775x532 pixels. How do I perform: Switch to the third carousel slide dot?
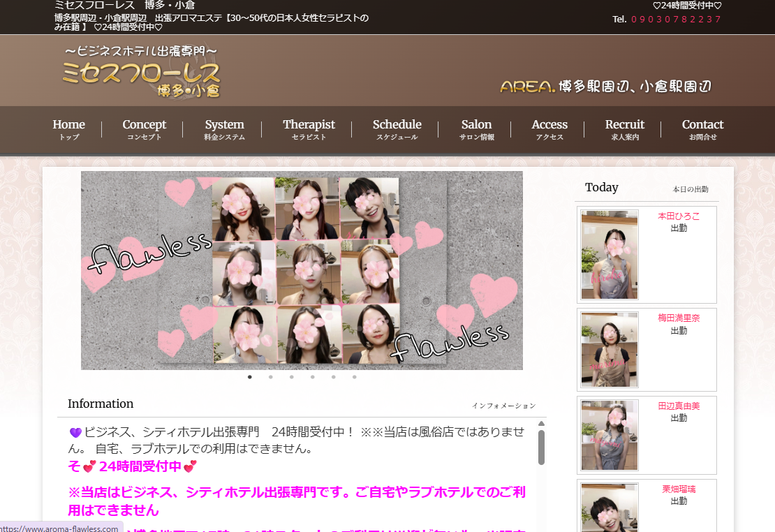pyautogui.click(x=292, y=377)
